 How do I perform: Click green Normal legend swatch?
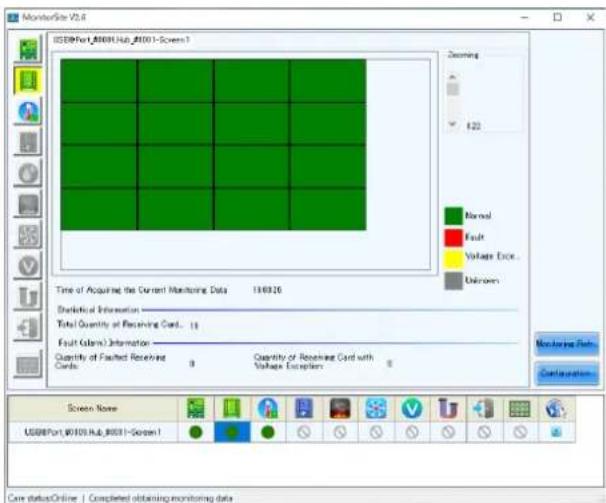453,216
